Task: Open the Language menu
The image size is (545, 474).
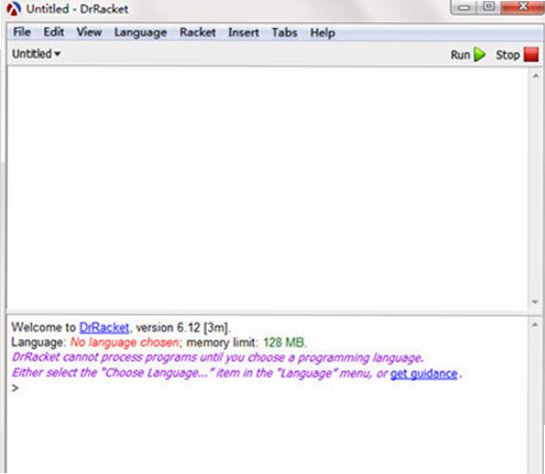Action: 140,33
